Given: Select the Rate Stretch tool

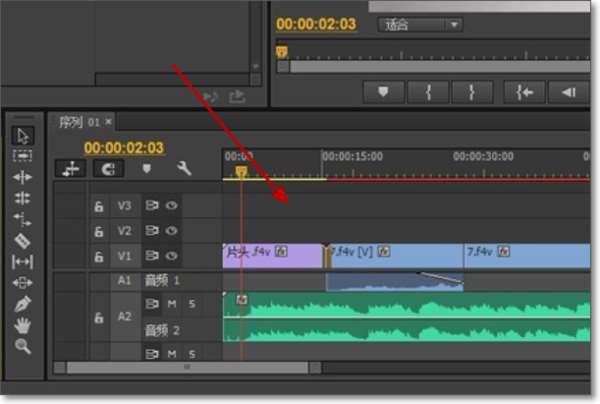Looking at the screenshot, I should [23, 220].
